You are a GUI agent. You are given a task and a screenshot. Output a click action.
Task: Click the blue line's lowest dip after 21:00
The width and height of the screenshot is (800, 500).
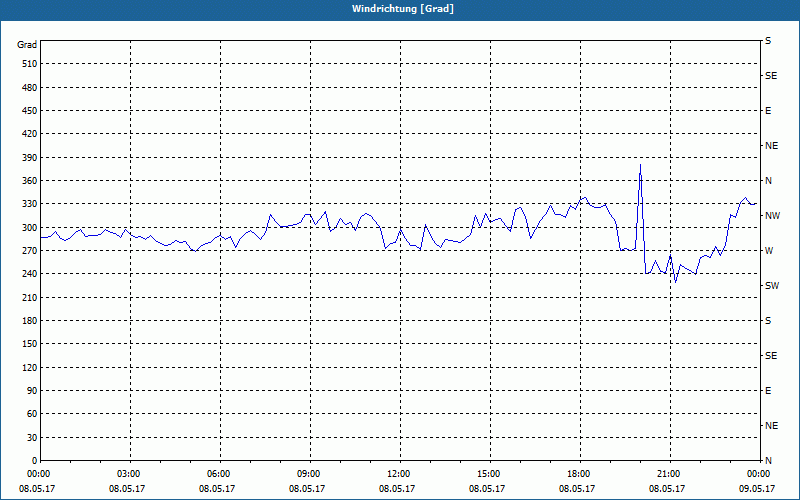[676, 282]
